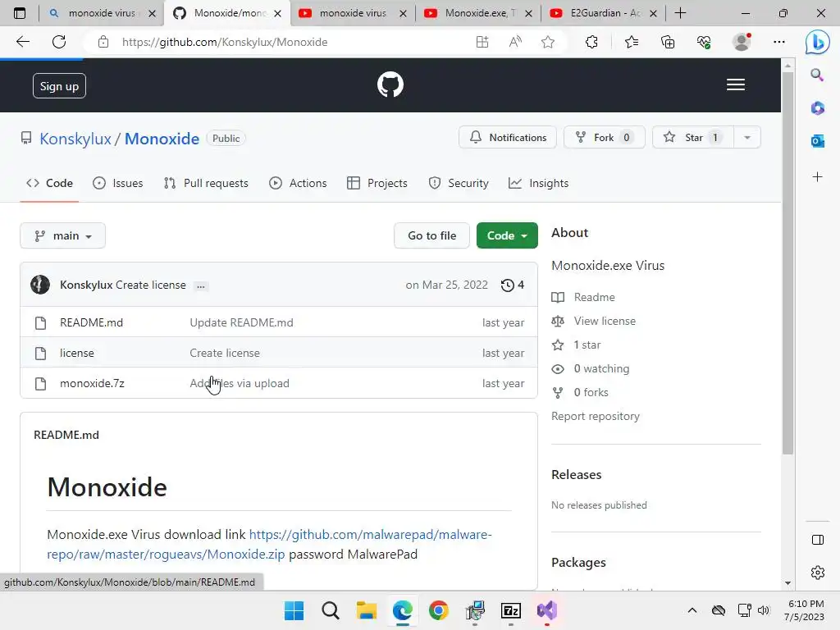Click the site lock icon in address bar
This screenshot has height=630, width=840.
point(103,42)
